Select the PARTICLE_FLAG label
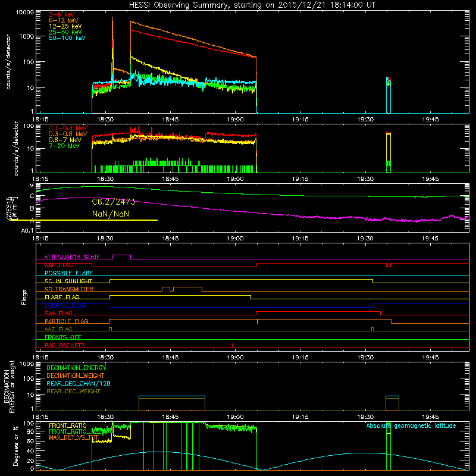 pyautogui.click(x=67, y=321)
